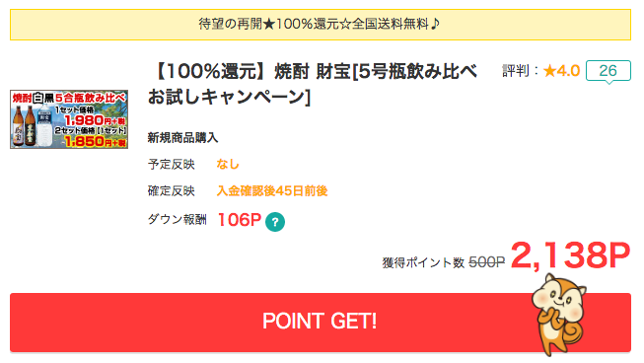Click the teal question mark help icon
This screenshot has height=363, width=644.
point(275,222)
